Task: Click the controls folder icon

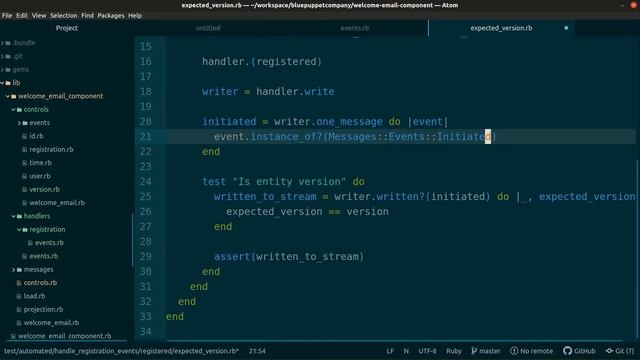Action: click(19, 110)
